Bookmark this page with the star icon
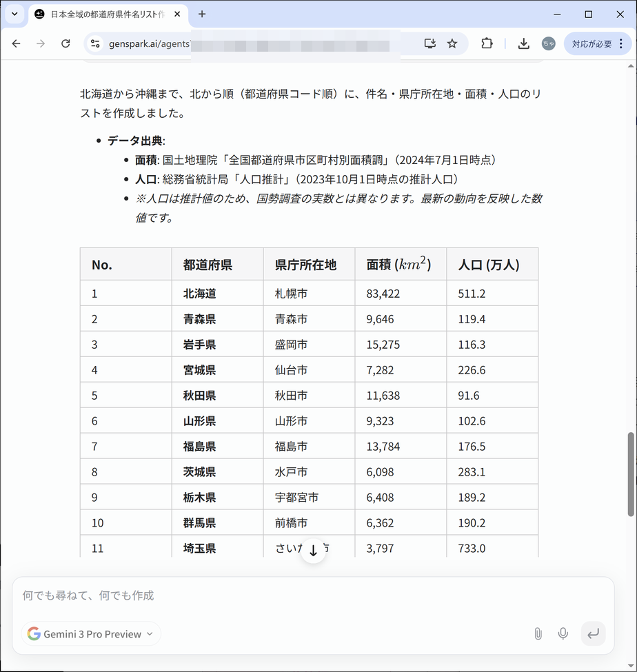Screen dimensions: 637x672 [x=452, y=43]
